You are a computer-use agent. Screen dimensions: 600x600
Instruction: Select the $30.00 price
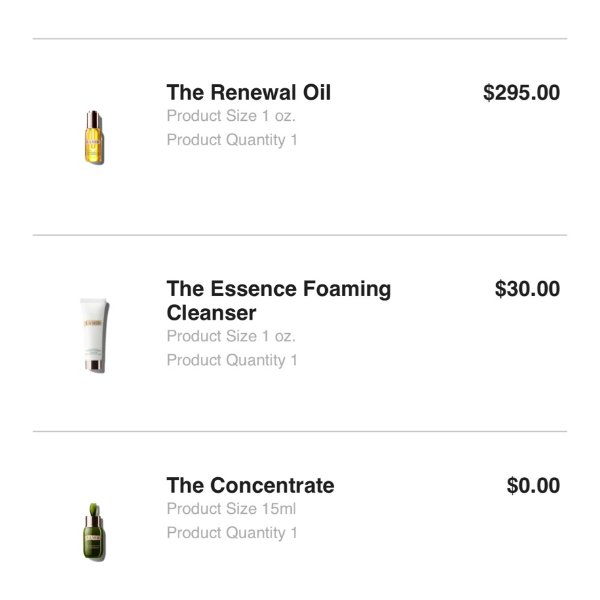pos(527,289)
